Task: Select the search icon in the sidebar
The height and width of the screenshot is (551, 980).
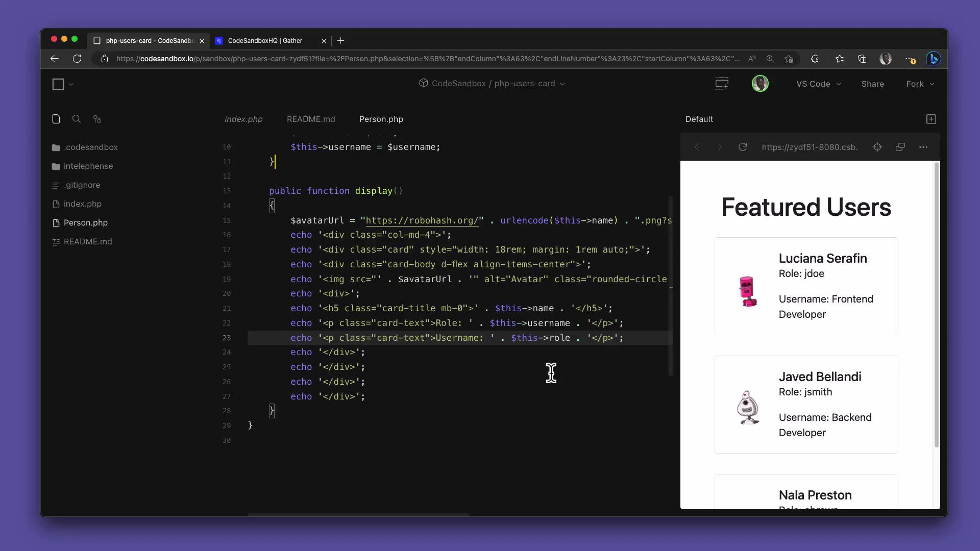Action: tap(77, 119)
